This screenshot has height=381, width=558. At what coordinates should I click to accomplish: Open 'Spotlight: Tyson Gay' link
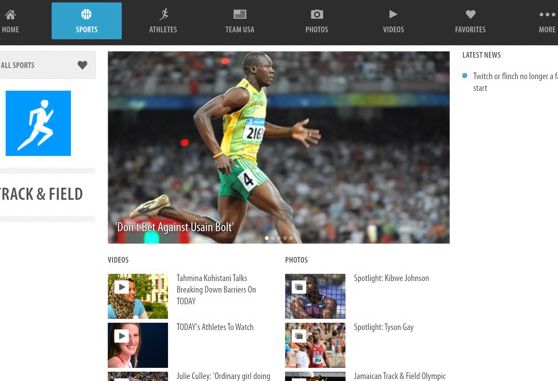click(x=384, y=327)
